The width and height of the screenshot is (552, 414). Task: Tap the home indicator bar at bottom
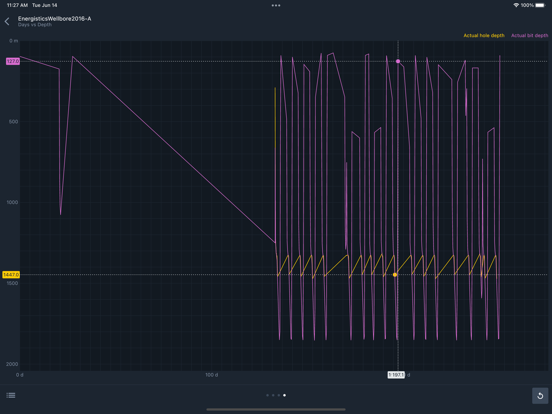coord(276,409)
